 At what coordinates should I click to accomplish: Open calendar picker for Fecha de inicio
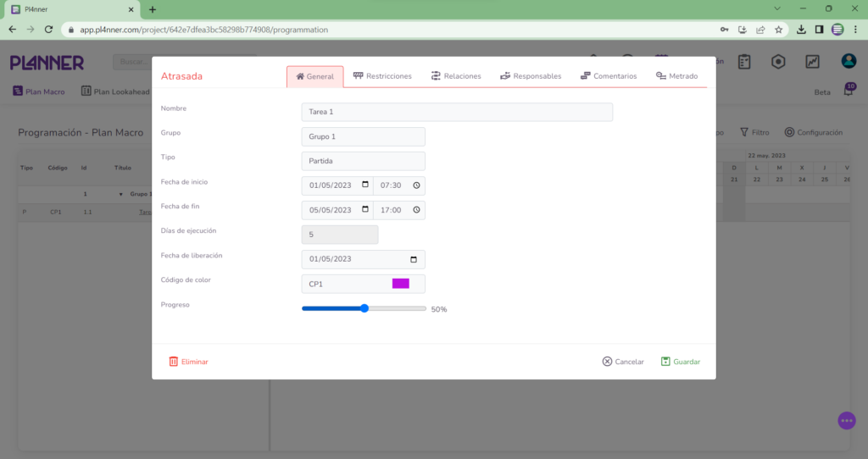click(365, 185)
